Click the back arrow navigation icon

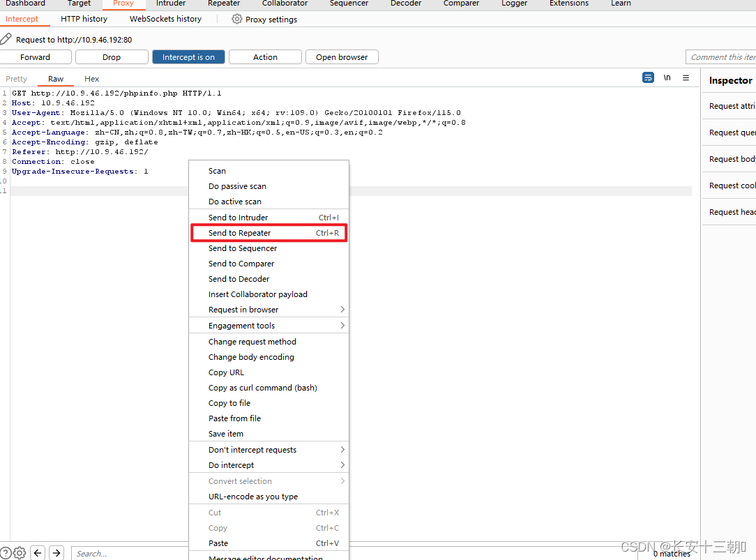[x=38, y=552]
